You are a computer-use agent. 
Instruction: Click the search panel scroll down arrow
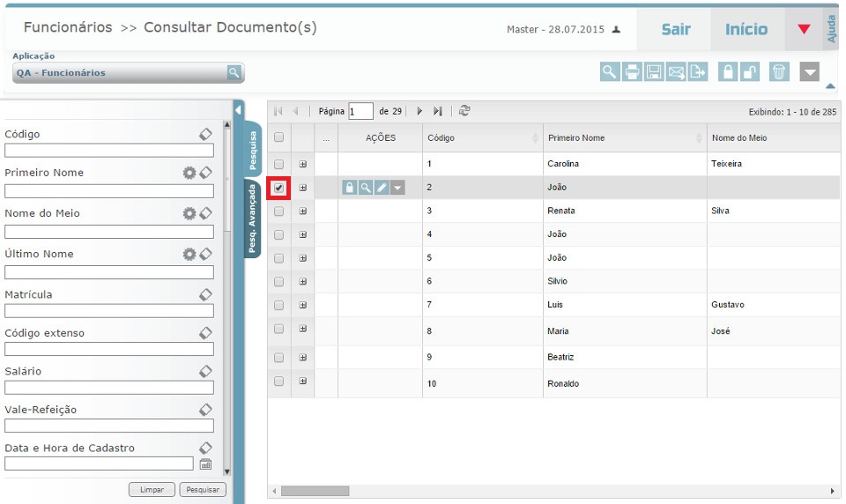(x=227, y=471)
